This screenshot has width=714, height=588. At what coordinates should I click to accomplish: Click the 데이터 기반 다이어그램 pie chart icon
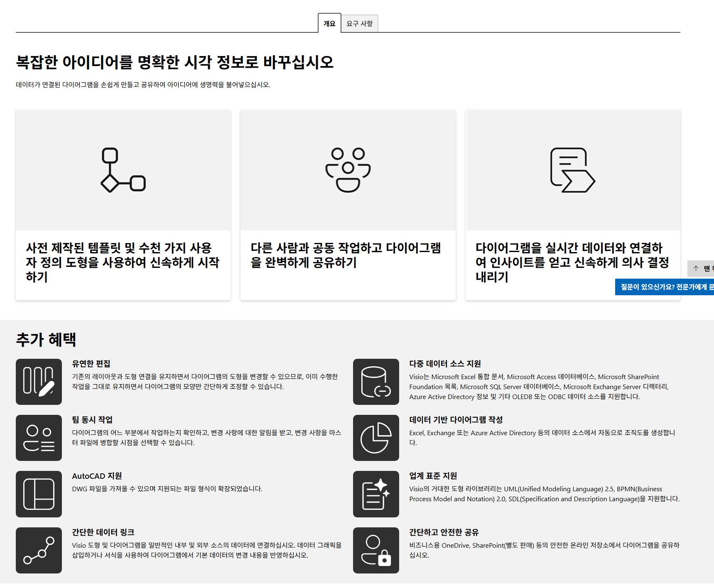pyautogui.click(x=376, y=438)
